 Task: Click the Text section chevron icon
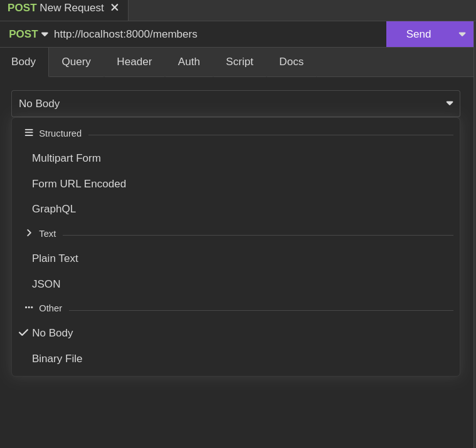tap(29, 233)
